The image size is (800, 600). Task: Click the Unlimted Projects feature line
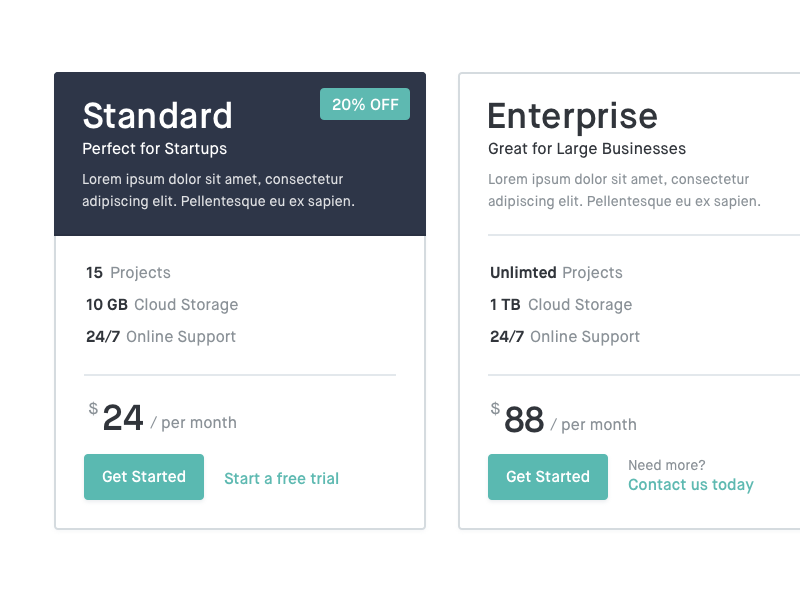tap(556, 273)
